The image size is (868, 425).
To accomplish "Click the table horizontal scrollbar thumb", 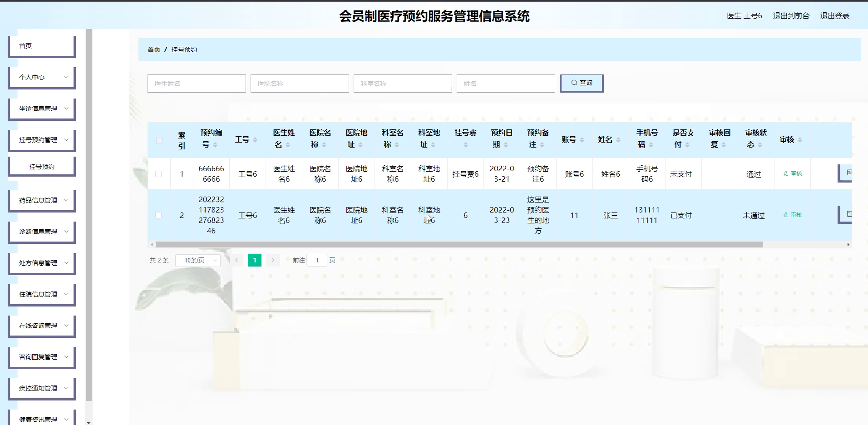I will (459, 244).
